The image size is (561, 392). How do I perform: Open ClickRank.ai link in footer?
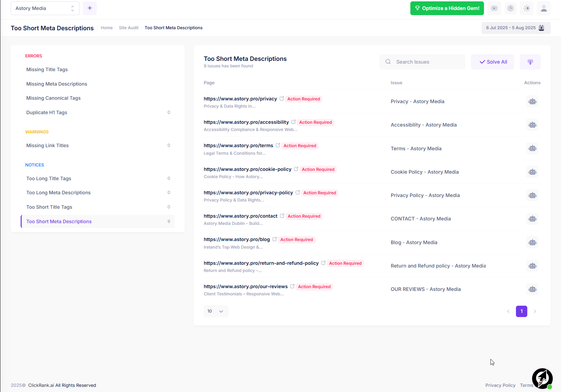[x=41, y=385]
